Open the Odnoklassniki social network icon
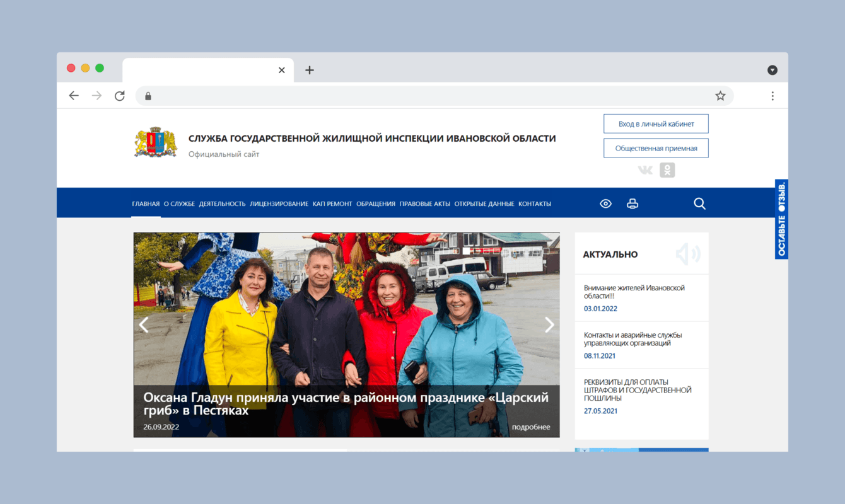The image size is (845, 504). [667, 170]
